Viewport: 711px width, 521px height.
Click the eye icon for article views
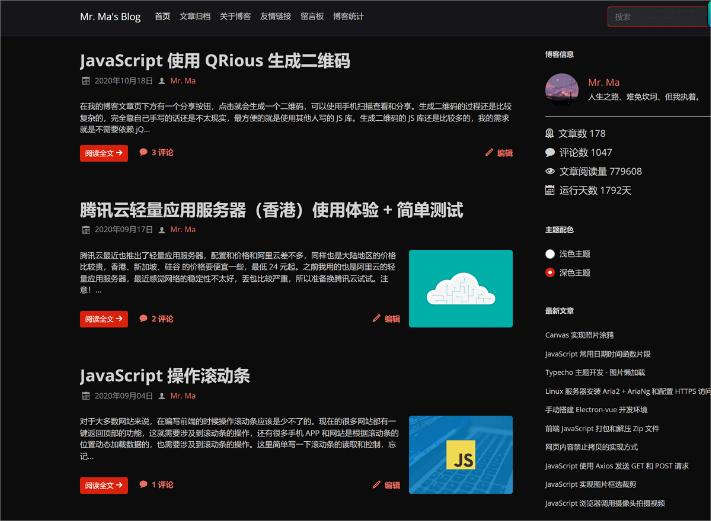pos(550,171)
